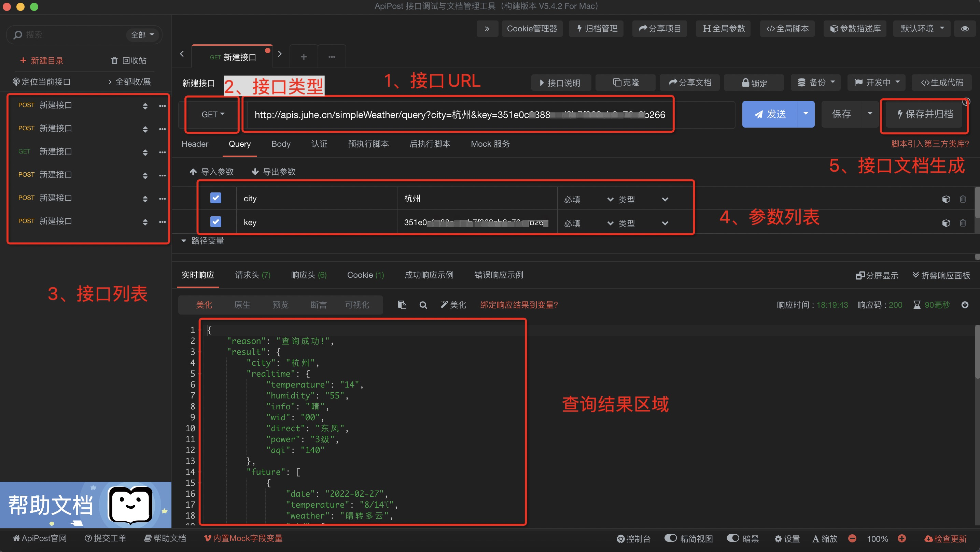The height and width of the screenshot is (552, 980).
Task: Uncheck the city parameter checkbox
Action: (x=216, y=198)
